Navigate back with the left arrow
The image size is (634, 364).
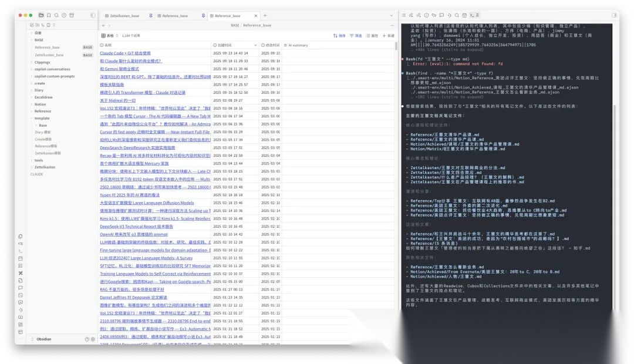pyautogui.click(x=103, y=25)
